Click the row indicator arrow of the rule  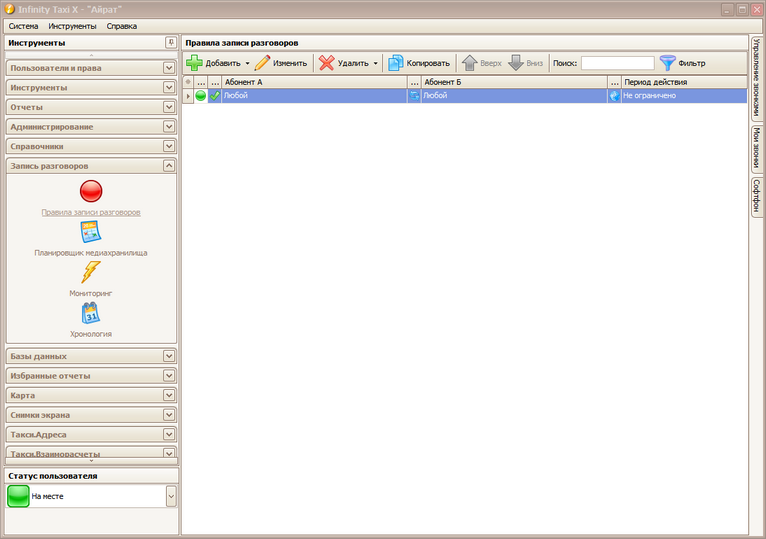pyautogui.click(x=188, y=96)
